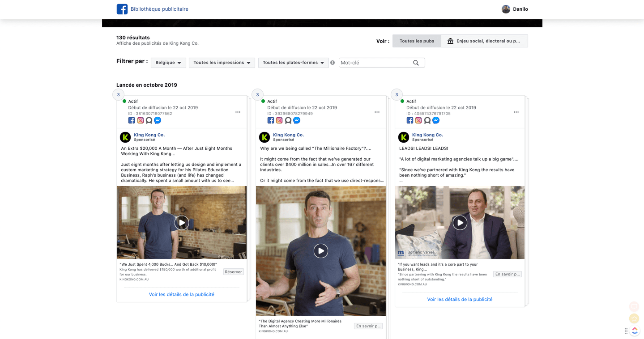Open the Belgique country dropdown
The height and width of the screenshot is (339, 644).
(168, 63)
